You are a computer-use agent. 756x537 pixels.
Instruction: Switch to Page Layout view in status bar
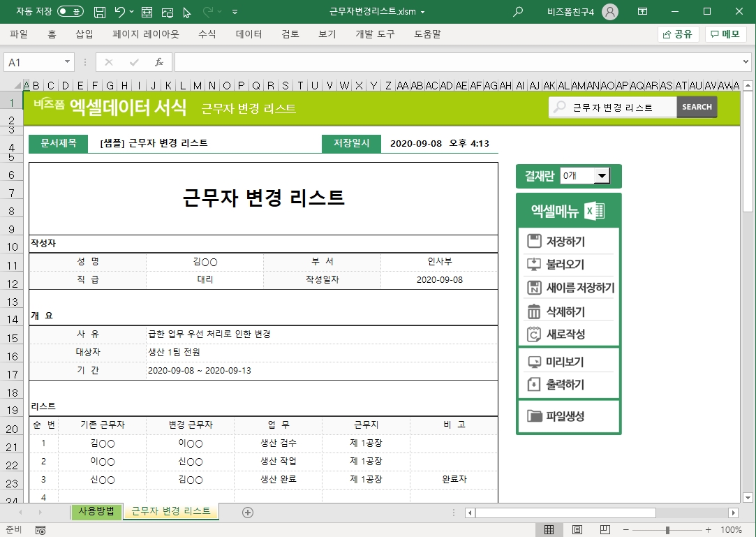(577, 530)
